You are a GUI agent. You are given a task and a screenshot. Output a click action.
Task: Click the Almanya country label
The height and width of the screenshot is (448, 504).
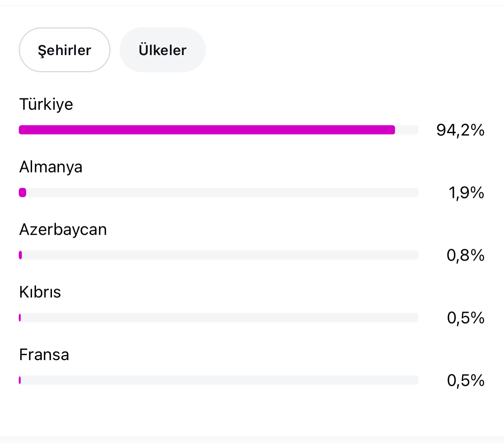(x=51, y=167)
